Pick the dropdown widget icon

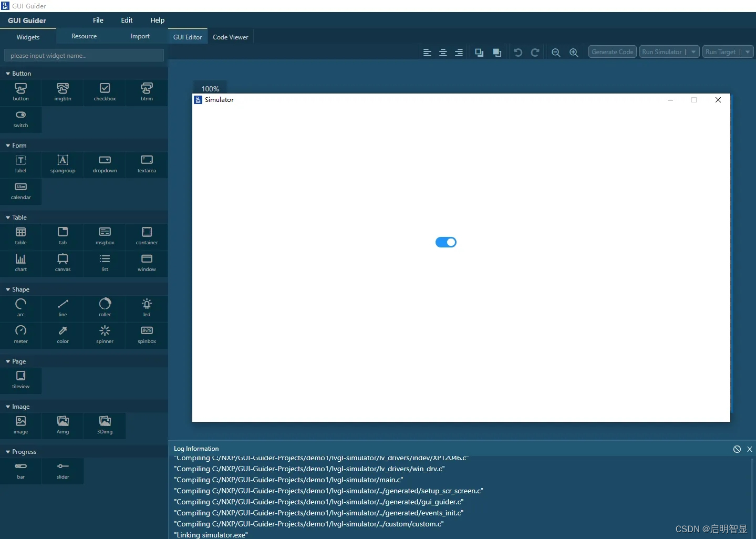tap(105, 164)
